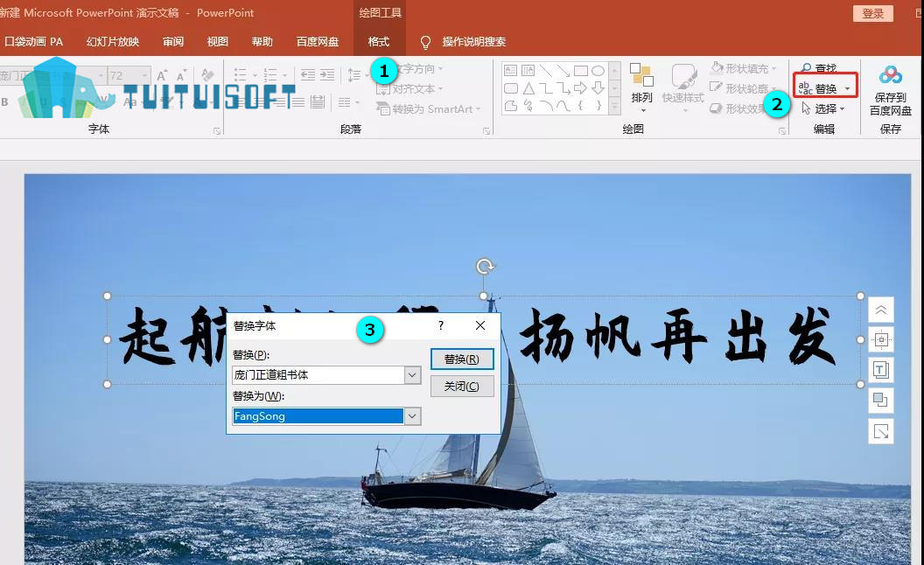This screenshot has height=565, width=924.
Task: Select the isosceles triangle shape
Action: [x=528, y=88]
